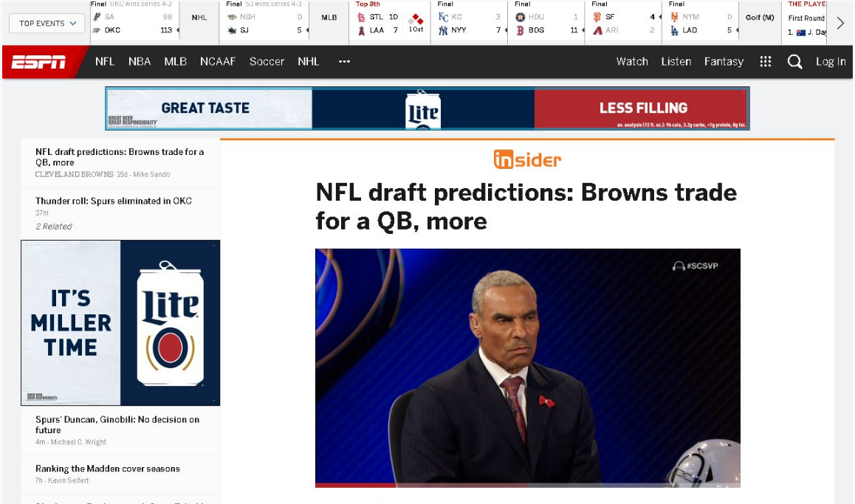Open the NFL menu item

click(x=105, y=62)
